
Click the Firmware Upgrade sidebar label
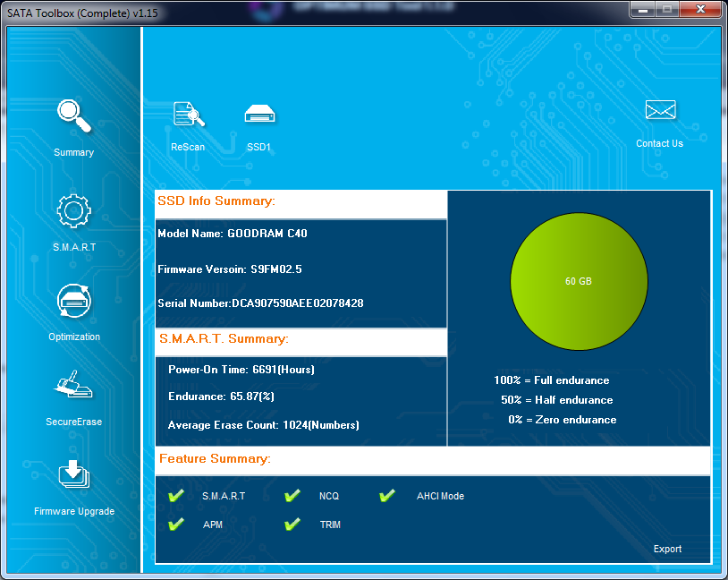[x=74, y=511]
